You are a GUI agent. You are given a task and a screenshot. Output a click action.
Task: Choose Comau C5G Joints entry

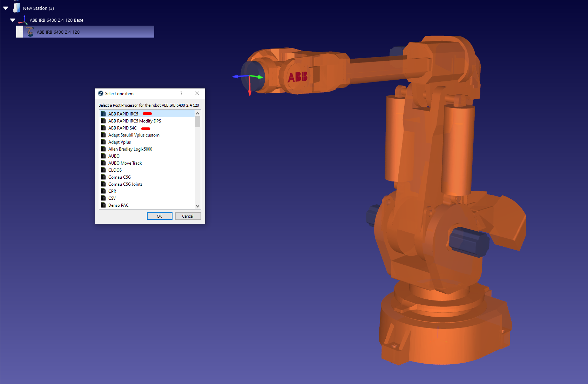pyautogui.click(x=125, y=184)
